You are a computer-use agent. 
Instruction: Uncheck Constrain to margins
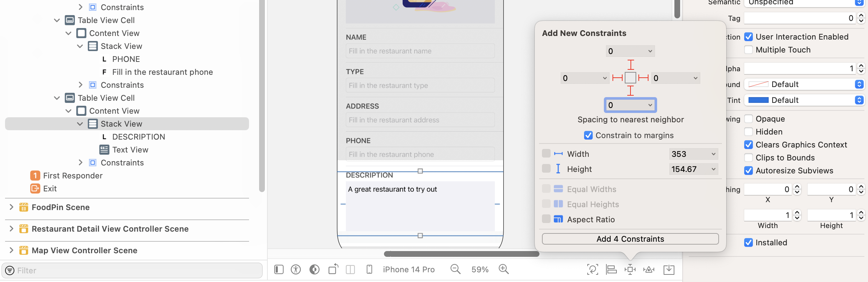[588, 135]
